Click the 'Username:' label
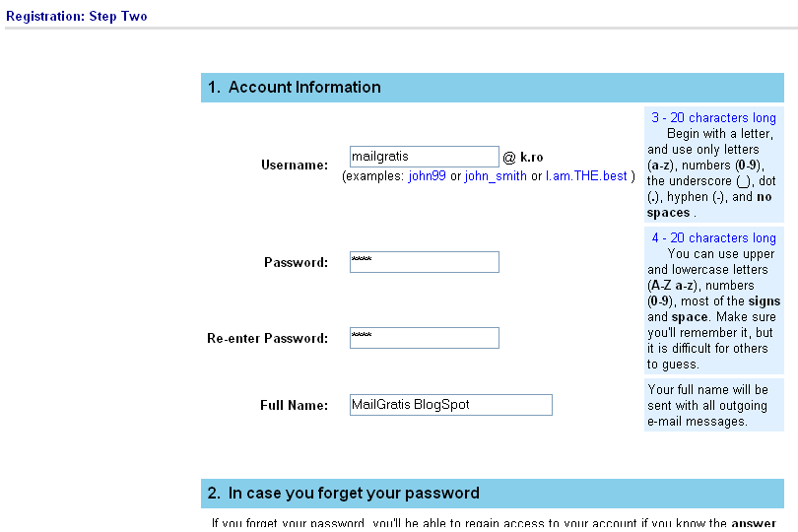Screen dimensions: 798x532 pyautogui.click(x=295, y=165)
